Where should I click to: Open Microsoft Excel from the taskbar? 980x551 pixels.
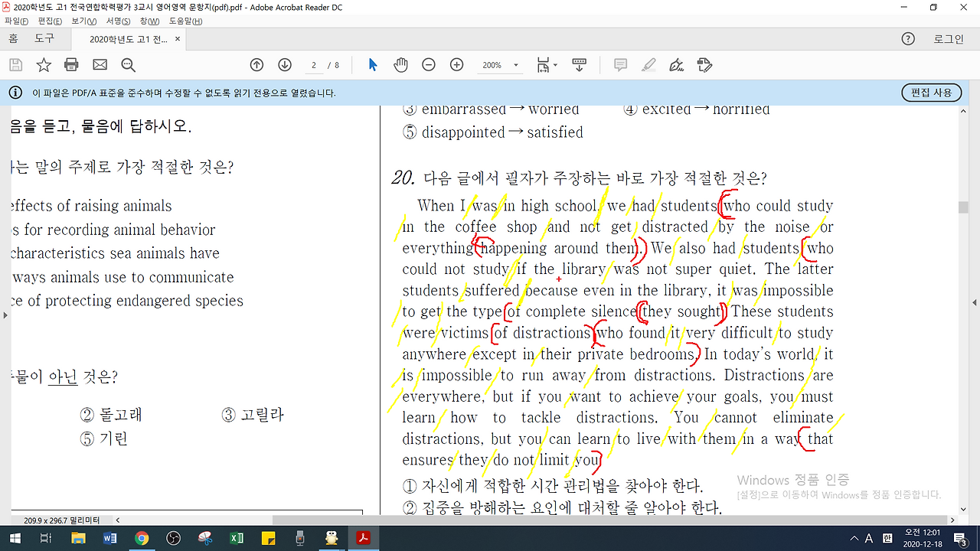[x=237, y=538]
